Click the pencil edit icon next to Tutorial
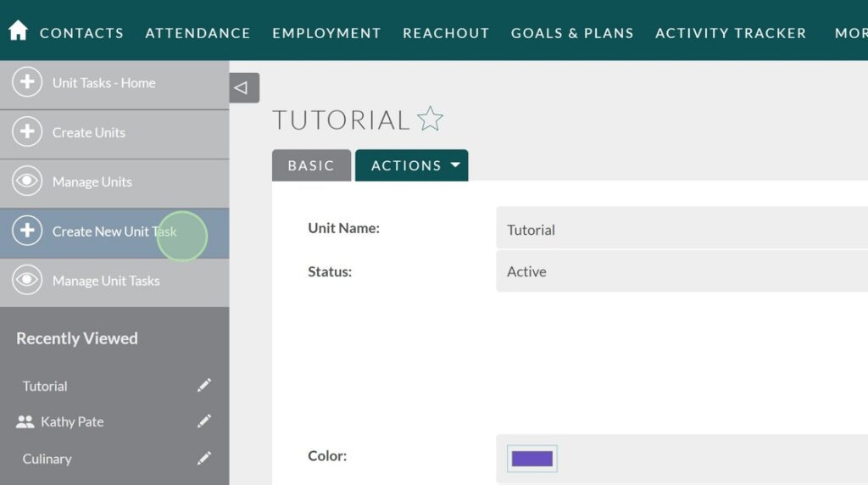 204,386
